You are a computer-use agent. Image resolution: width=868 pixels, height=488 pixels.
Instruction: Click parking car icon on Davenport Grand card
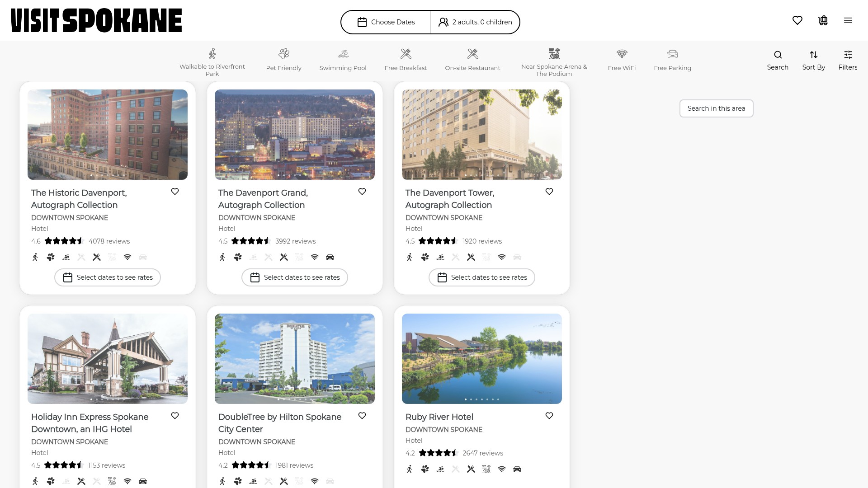coord(330,257)
